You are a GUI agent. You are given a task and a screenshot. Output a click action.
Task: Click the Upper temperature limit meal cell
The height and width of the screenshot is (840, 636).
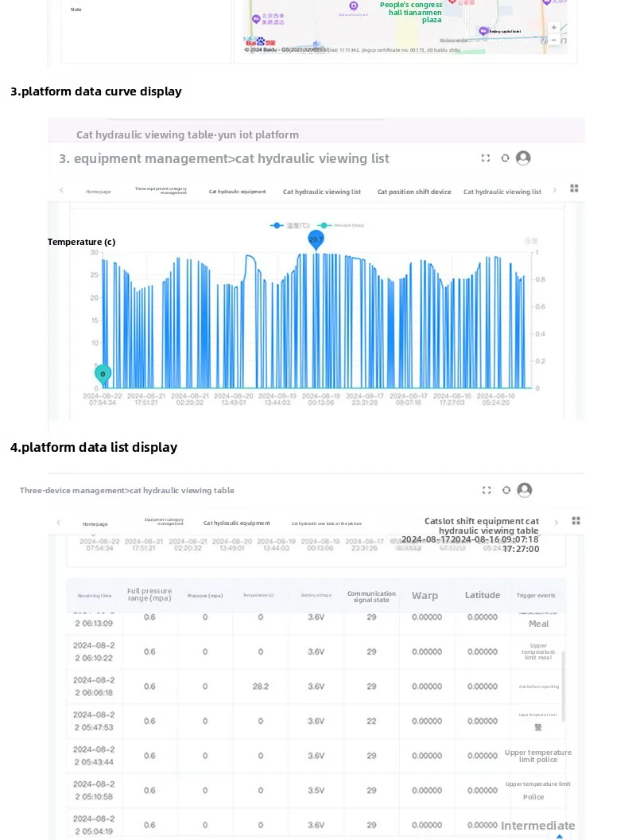click(x=538, y=651)
